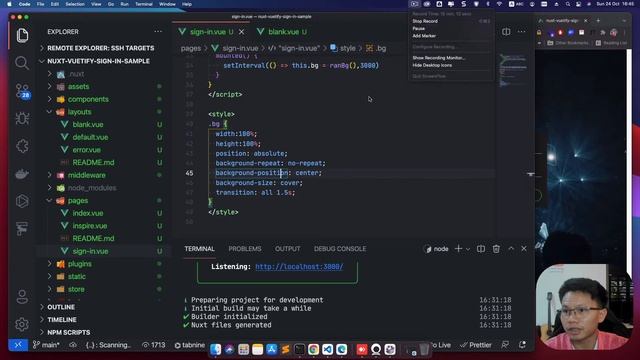Expand the NPM SCRIPTS section

69,332
